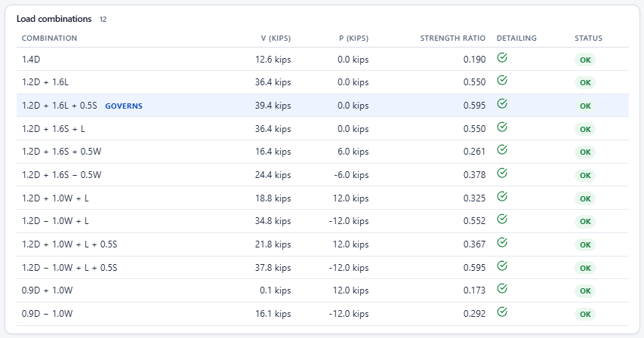
Task: Click detailing check icon for 1.2D + 1.6S − 0.5W row
Action: 502,173
